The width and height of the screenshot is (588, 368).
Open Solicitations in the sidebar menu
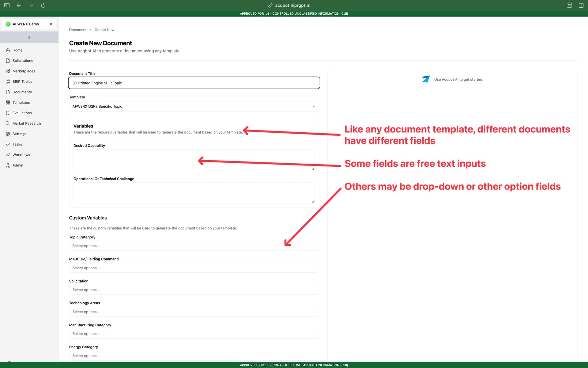click(x=23, y=61)
